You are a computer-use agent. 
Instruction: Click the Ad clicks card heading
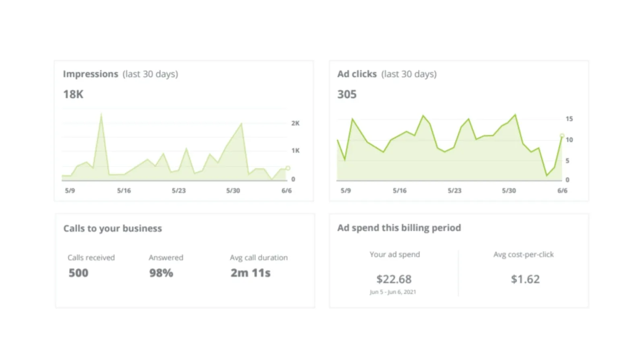click(387, 74)
